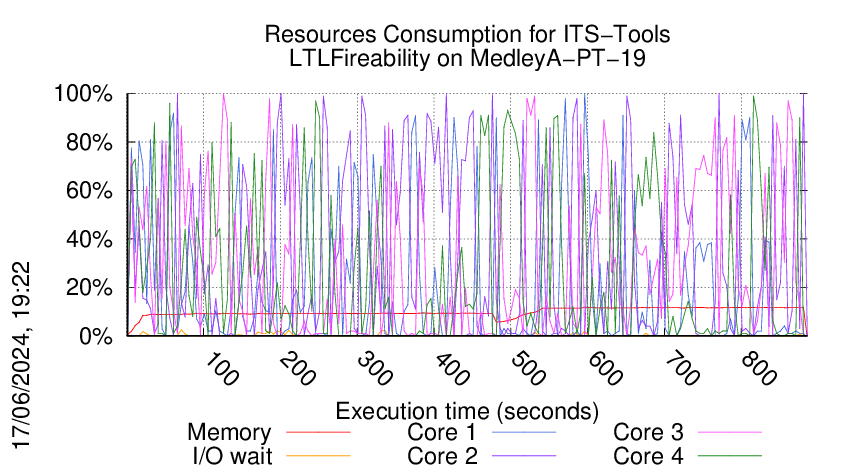Click the red Memory legend line sample
This screenshot has height=475, width=850.
coord(318,432)
